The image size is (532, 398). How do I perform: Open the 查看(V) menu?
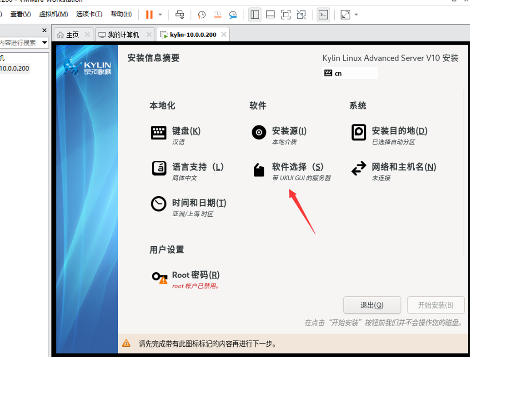(20, 14)
